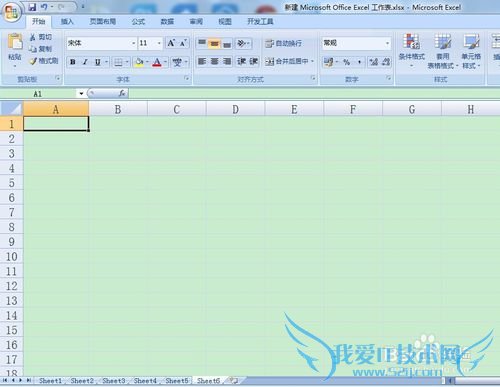The width and height of the screenshot is (500, 387).
Task: Expand the fill color dropdown arrow
Action: pos(147,62)
